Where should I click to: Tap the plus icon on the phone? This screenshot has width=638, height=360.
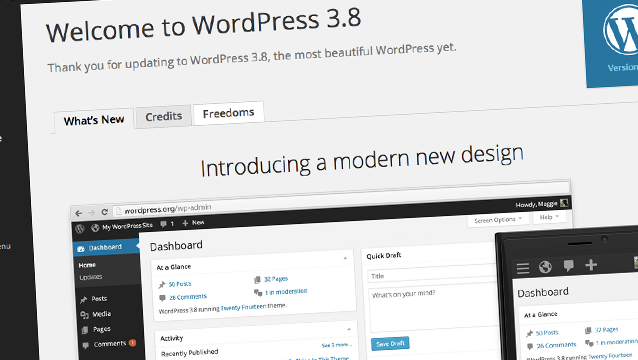[591, 265]
